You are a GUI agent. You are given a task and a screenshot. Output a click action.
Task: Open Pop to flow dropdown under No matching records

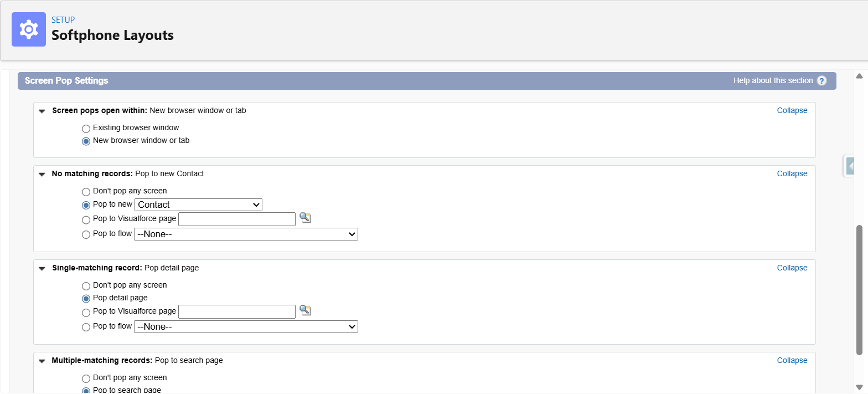(x=246, y=234)
